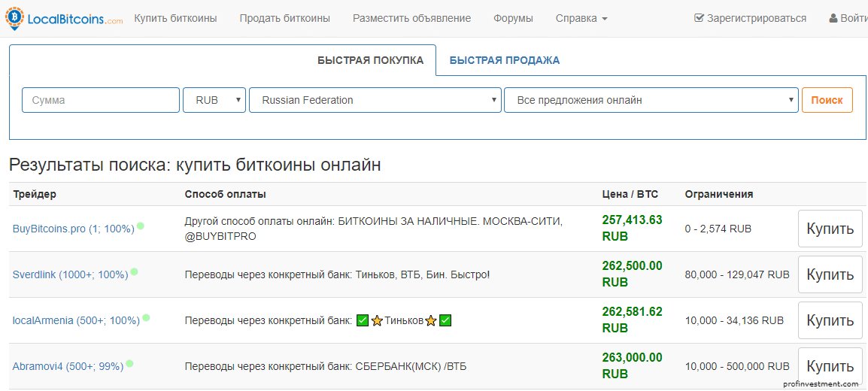
Task: Open Купить биткоины menu item
Action: (175, 18)
